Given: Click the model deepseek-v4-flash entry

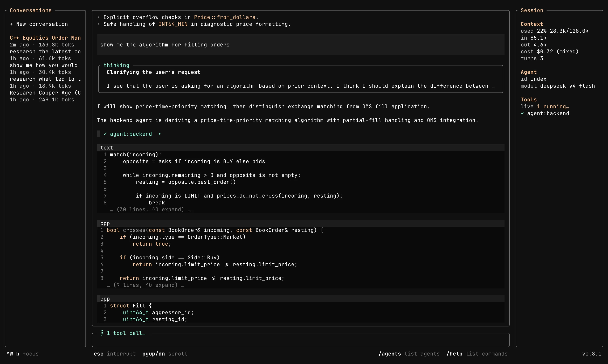Looking at the screenshot, I should [x=558, y=86].
